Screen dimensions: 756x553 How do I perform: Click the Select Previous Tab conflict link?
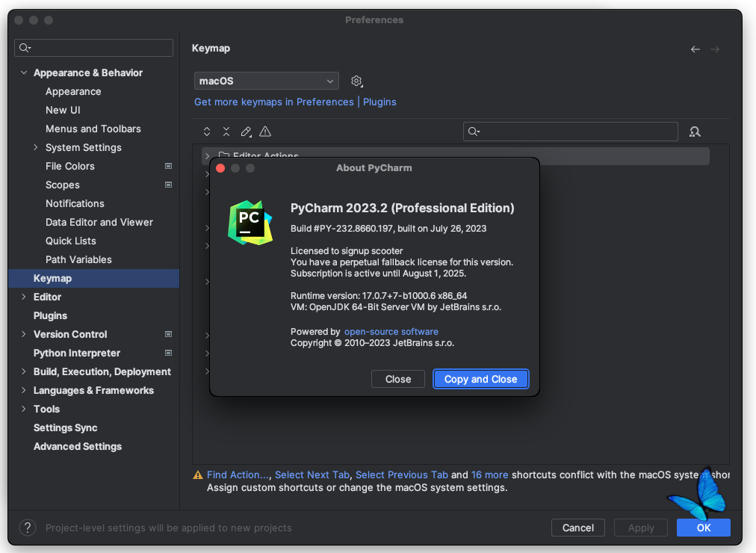click(402, 475)
